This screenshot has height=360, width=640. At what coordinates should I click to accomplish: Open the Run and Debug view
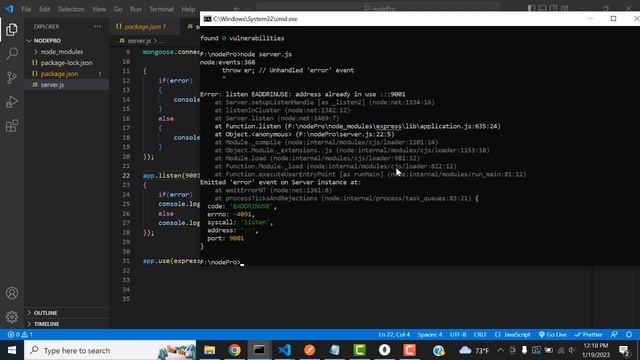[x=12, y=102]
